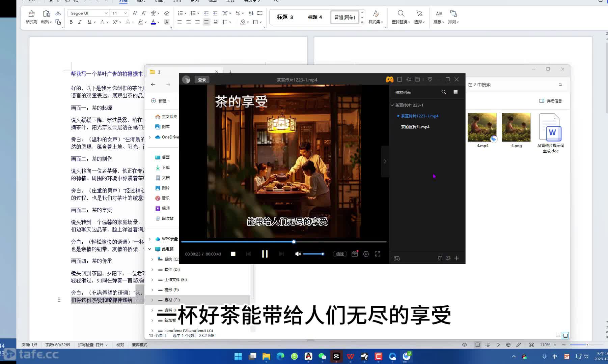Image resolution: width=608 pixels, height=364 pixels.
Task: Select the 标题 4 style in the gallery
Action: tap(314, 17)
